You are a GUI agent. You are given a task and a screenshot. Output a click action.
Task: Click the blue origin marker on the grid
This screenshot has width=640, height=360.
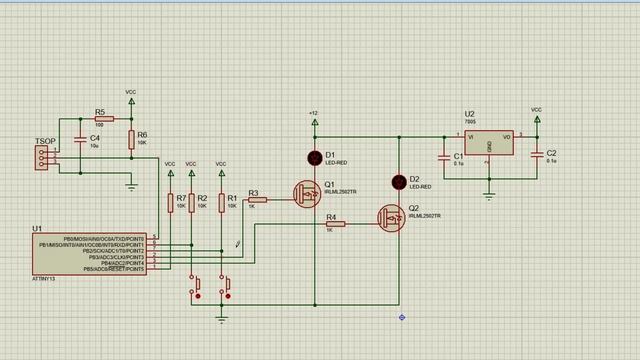[402, 317]
